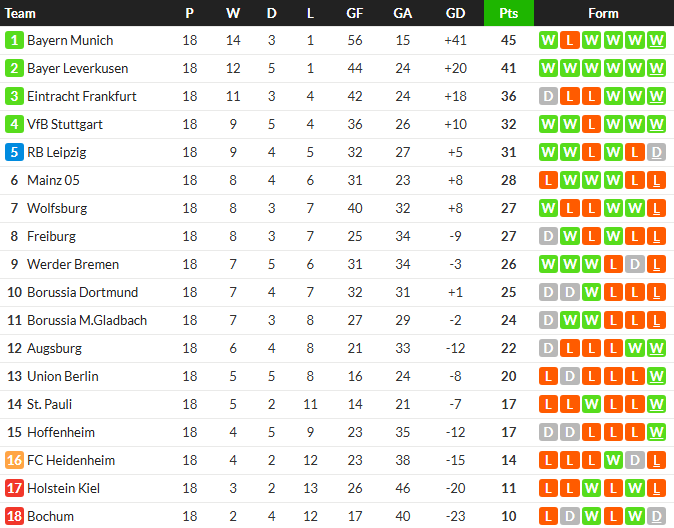Click the only win badge in Hoffenheim's form
674x528 pixels.
coord(656,433)
